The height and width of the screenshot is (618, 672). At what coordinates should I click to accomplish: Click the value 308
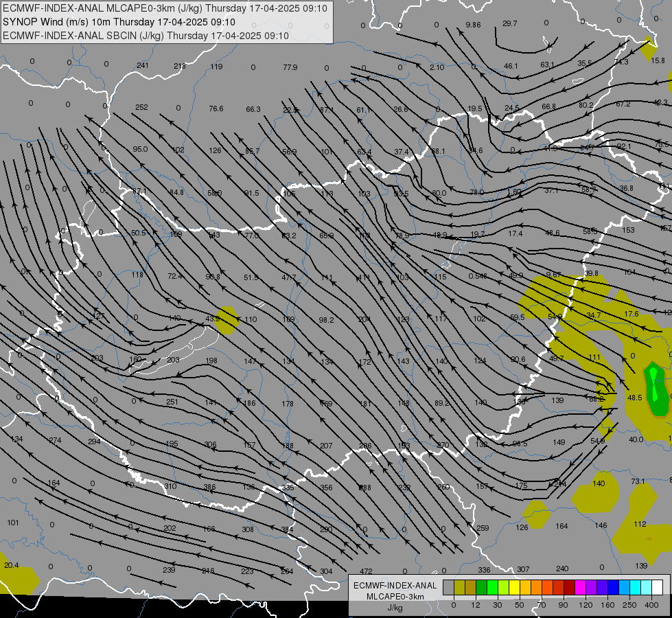click(248, 529)
